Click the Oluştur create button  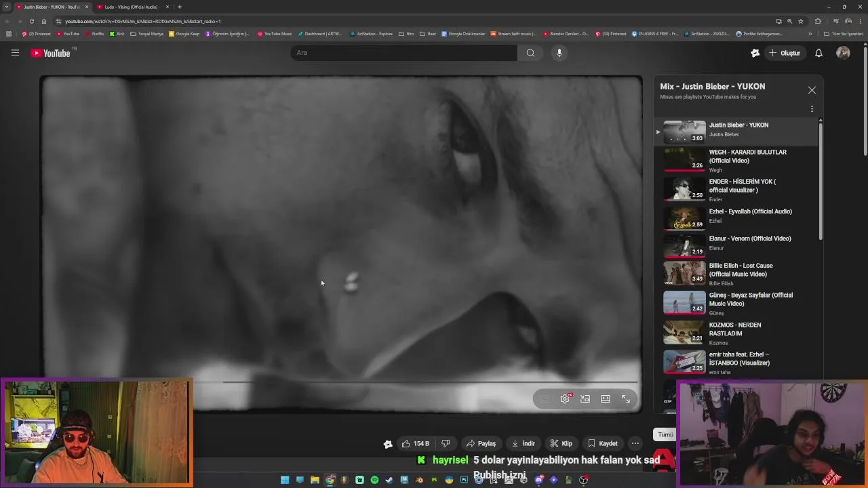point(785,53)
